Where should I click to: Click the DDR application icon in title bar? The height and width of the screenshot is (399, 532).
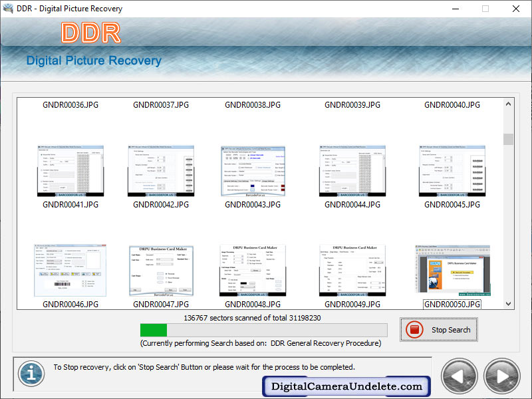9,9
